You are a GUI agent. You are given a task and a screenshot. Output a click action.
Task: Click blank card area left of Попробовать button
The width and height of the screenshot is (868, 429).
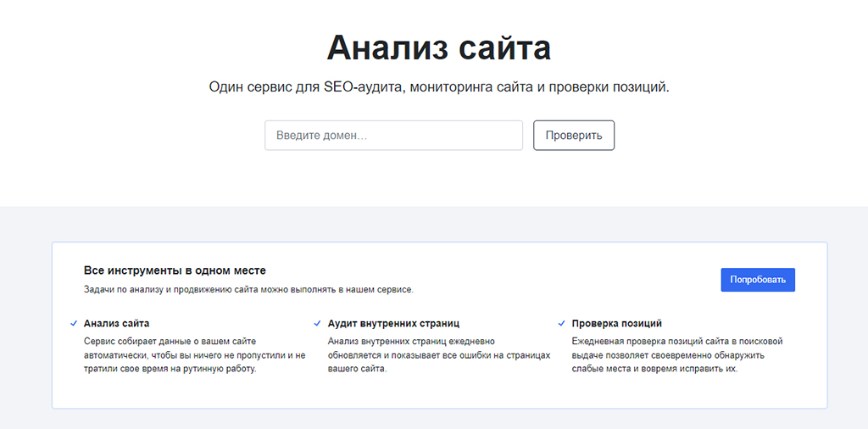(576, 280)
